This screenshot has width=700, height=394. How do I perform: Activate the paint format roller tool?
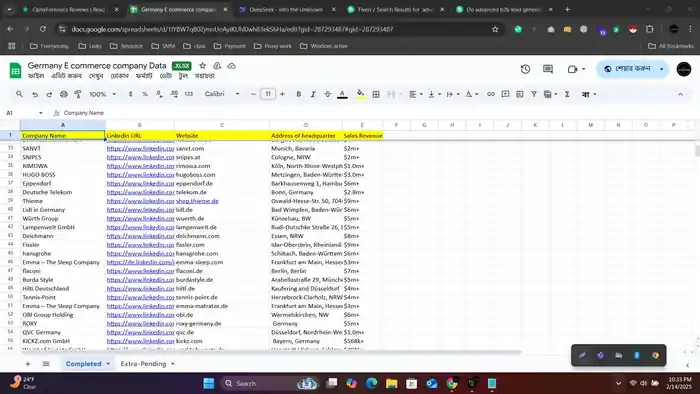(78, 94)
